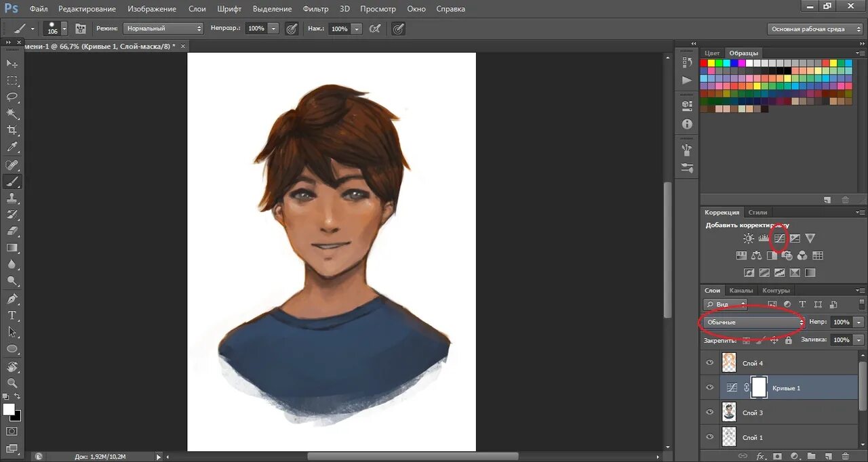Add a Brightness/Contrast adjustment icon
This screenshot has width=868, height=462.
coord(748,238)
